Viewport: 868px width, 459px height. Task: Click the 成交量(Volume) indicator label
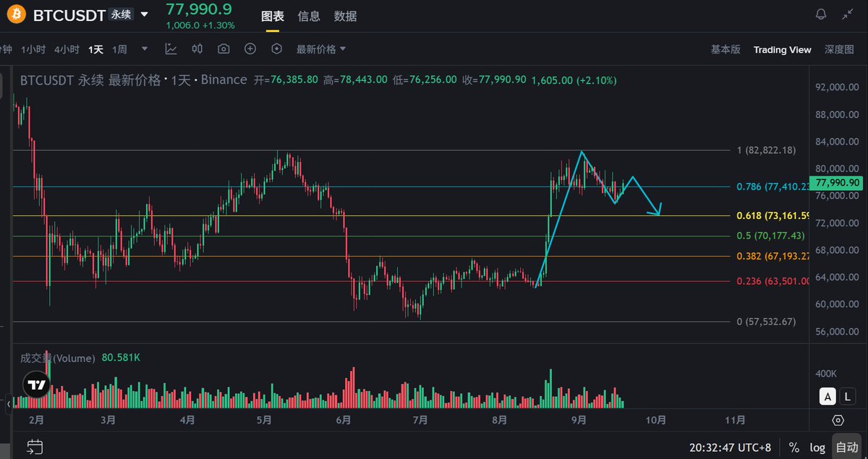pos(58,358)
